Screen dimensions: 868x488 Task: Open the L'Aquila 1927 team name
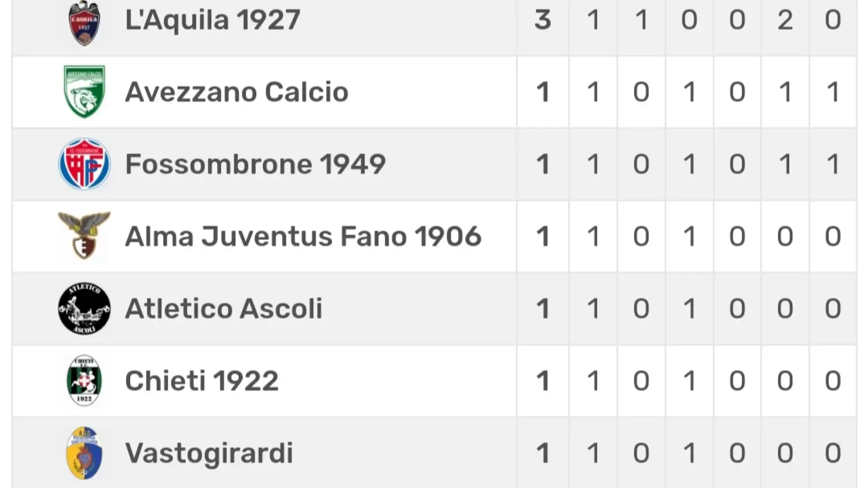pos(212,19)
